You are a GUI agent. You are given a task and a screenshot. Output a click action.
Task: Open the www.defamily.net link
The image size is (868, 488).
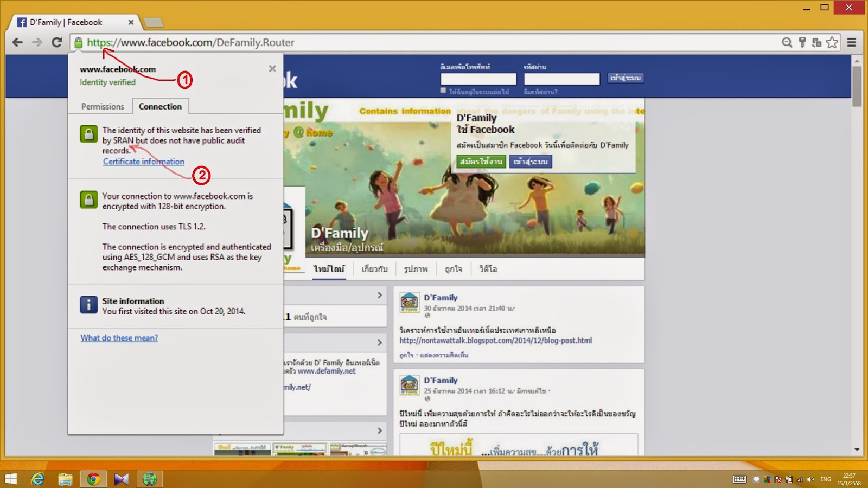[x=327, y=371]
